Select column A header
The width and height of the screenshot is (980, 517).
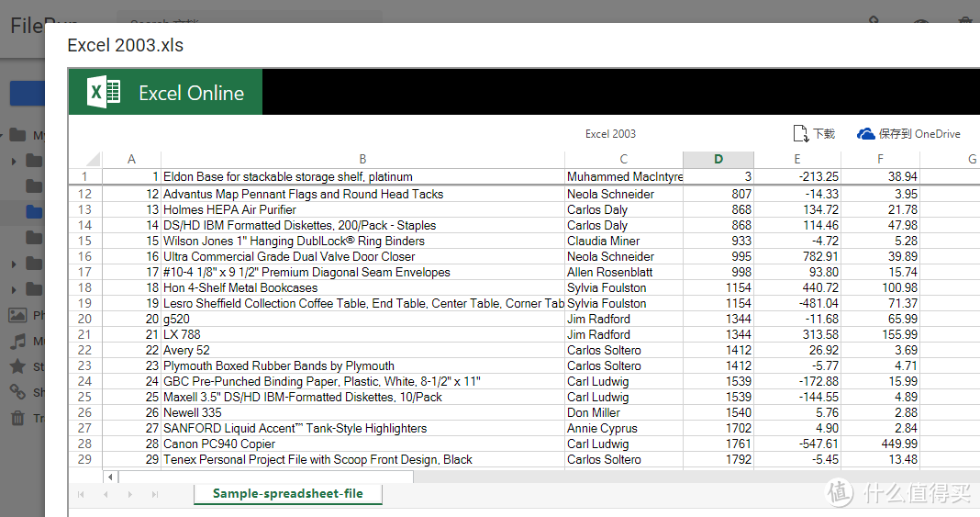pos(131,160)
